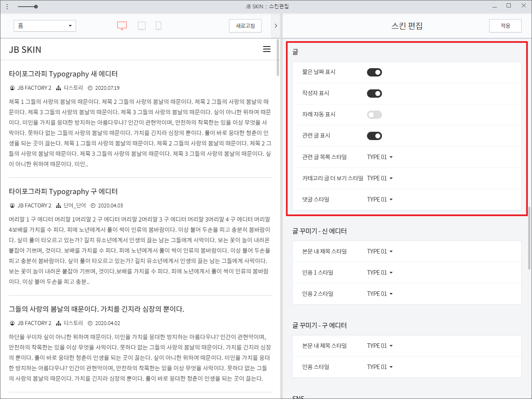
Task: Switch to tablet preview icon
Action: (x=142, y=26)
